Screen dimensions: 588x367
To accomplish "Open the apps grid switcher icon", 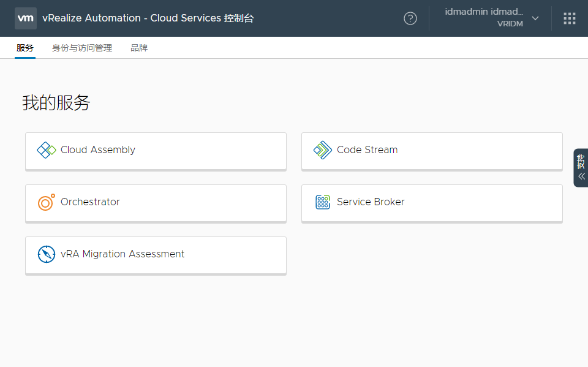I will point(569,18).
